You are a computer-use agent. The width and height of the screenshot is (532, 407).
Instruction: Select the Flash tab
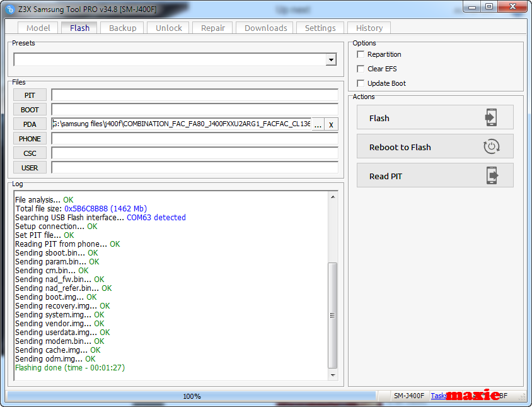[x=79, y=28]
